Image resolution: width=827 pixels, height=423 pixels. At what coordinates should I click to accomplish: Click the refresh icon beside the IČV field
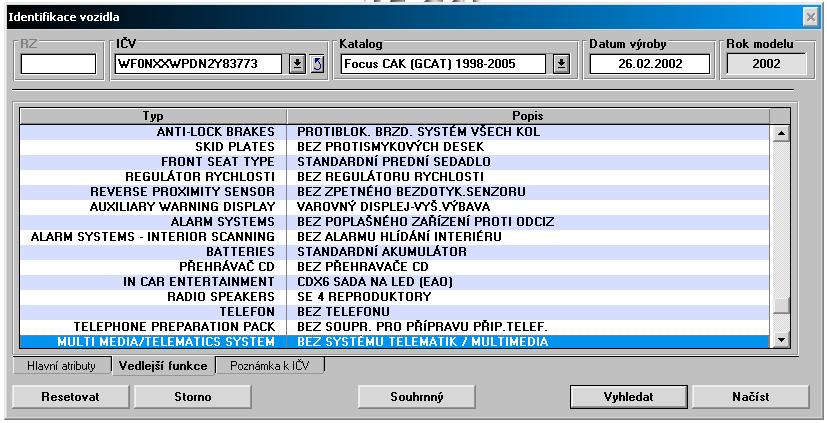(317, 64)
